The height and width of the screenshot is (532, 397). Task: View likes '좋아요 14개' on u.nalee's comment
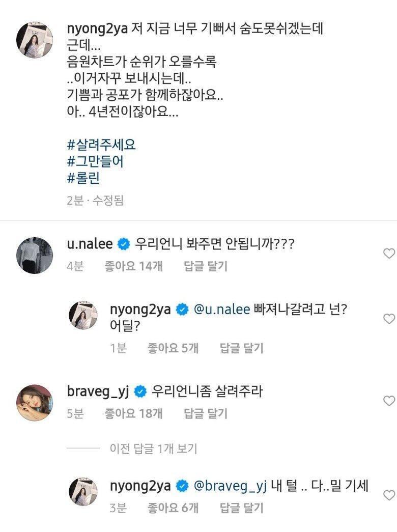(134, 266)
